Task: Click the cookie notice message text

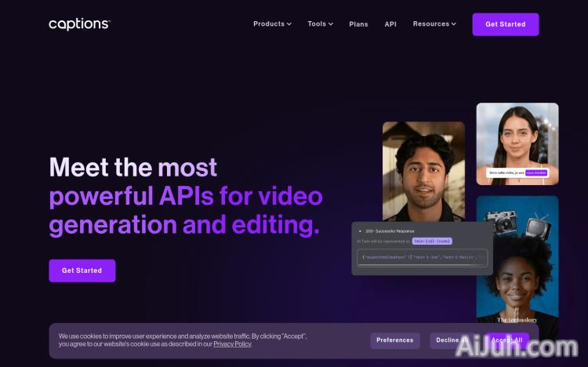Action: 183,340
